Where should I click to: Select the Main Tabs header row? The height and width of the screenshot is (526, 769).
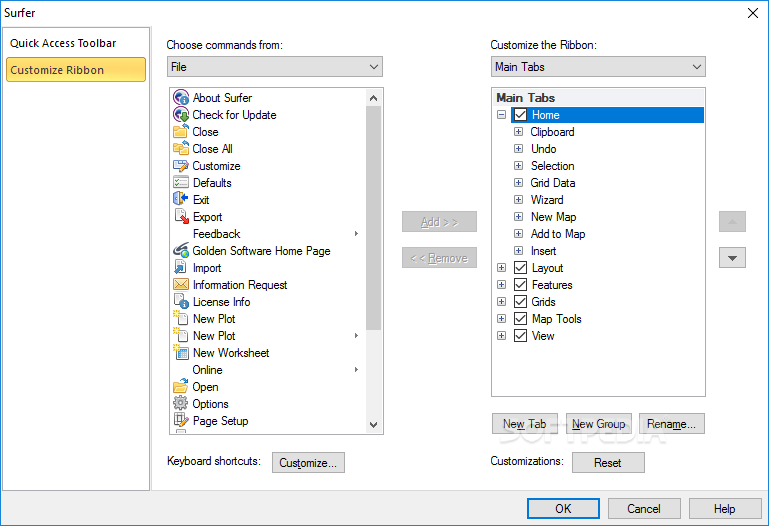(x=598, y=98)
